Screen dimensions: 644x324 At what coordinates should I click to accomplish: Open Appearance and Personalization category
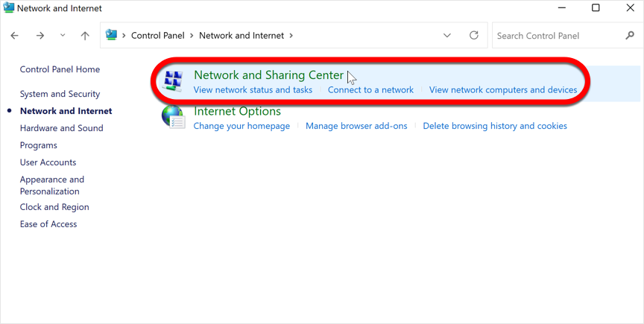tap(52, 185)
